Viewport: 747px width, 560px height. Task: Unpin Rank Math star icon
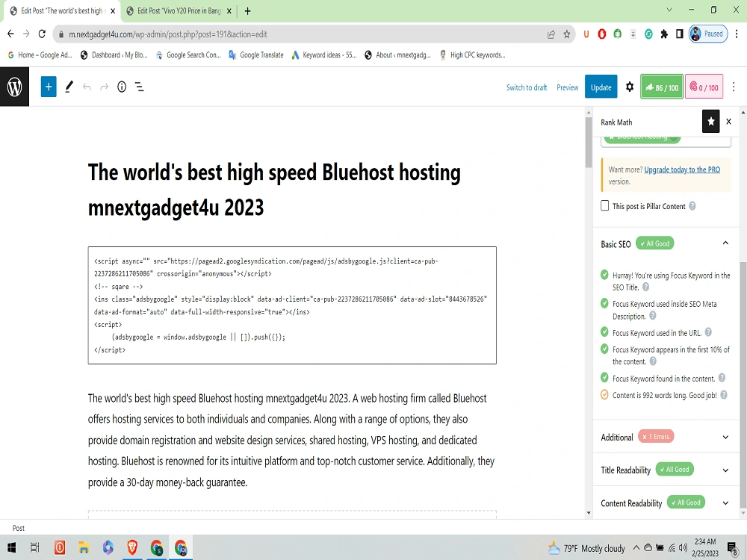[711, 122]
